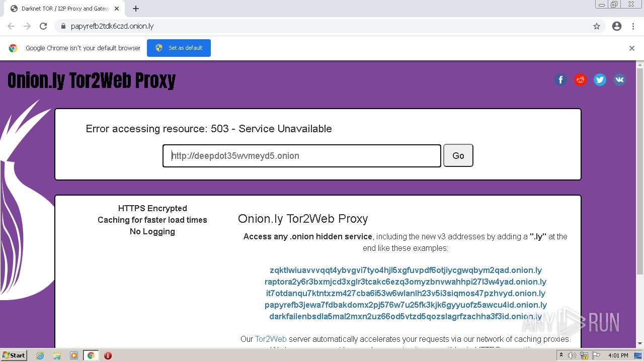Click the browser Forward arrow
644x362 pixels.
27,26
